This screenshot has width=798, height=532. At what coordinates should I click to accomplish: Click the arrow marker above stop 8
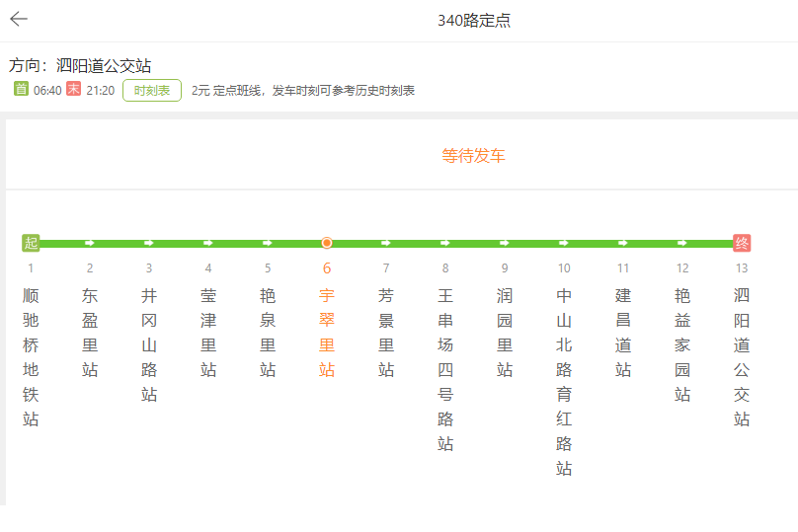pos(445,243)
